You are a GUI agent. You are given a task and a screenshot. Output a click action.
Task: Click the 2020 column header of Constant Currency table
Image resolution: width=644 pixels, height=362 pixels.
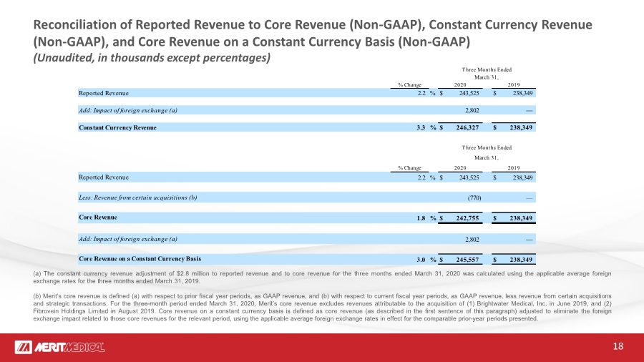[x=460, y=85]
